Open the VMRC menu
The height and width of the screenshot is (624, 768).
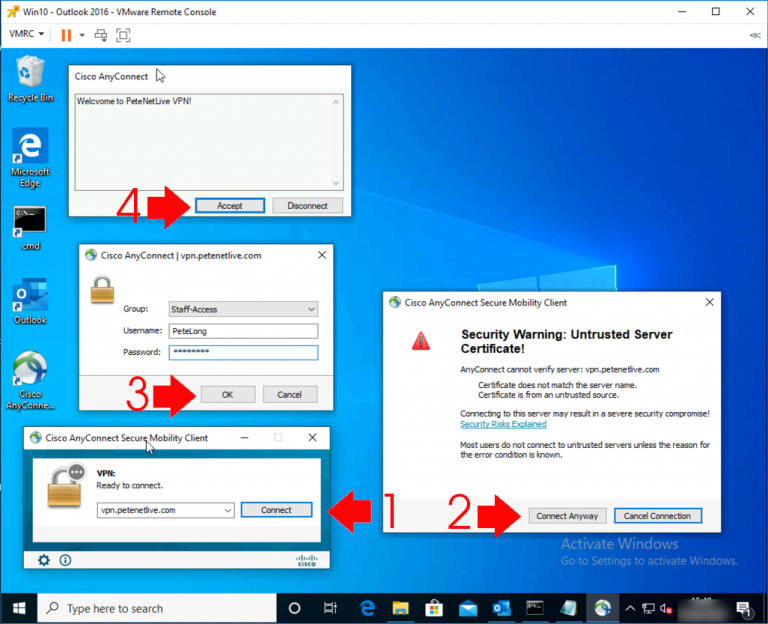click(x=26, y=34)
